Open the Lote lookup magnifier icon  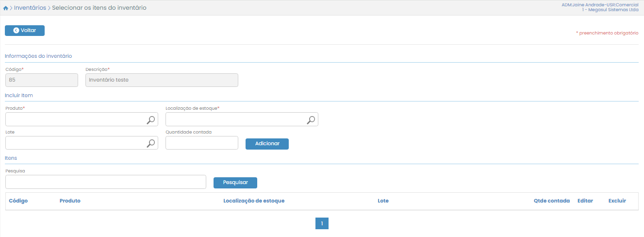tap(151, 143)
